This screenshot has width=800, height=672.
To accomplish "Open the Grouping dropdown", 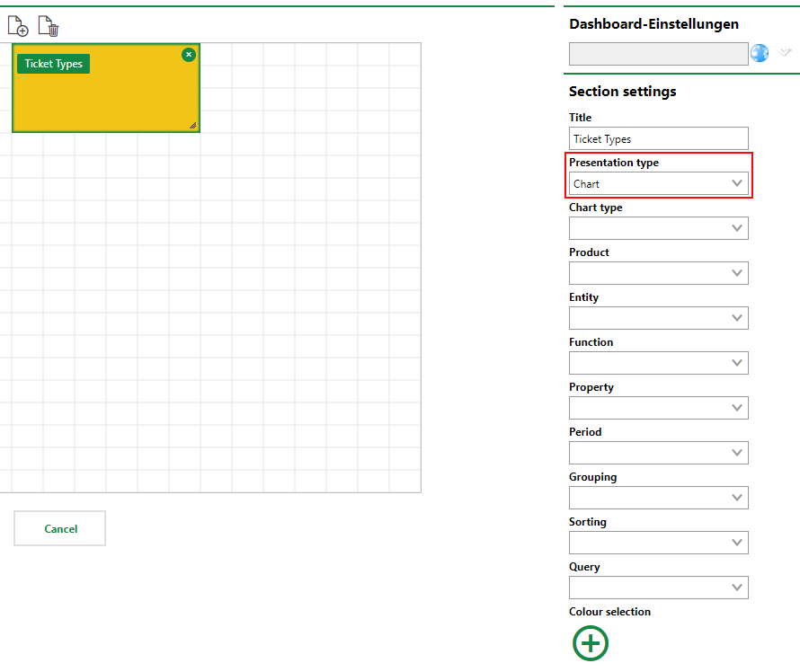I will pos(658,498).
